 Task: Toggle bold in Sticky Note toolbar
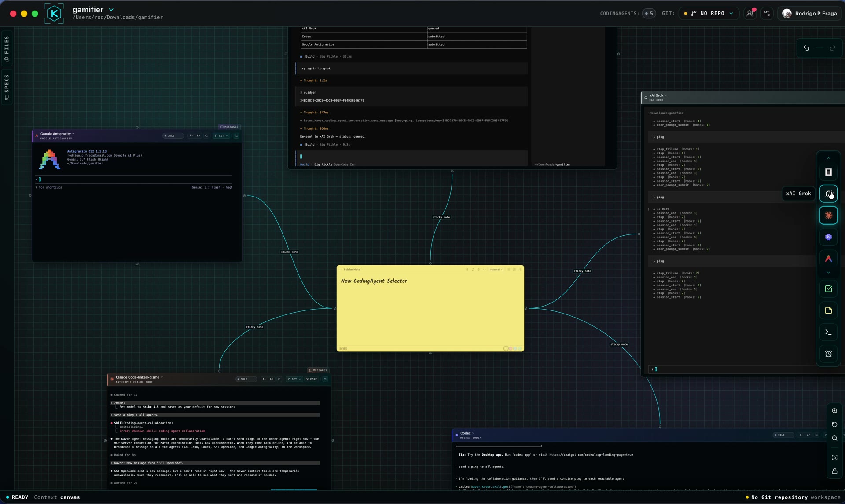[467, 270]
